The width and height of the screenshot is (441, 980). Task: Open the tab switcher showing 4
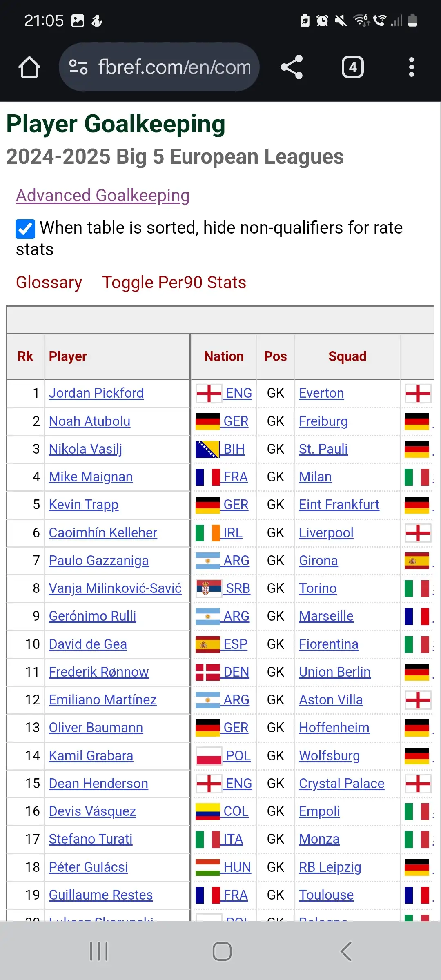(x=353, y=67)
